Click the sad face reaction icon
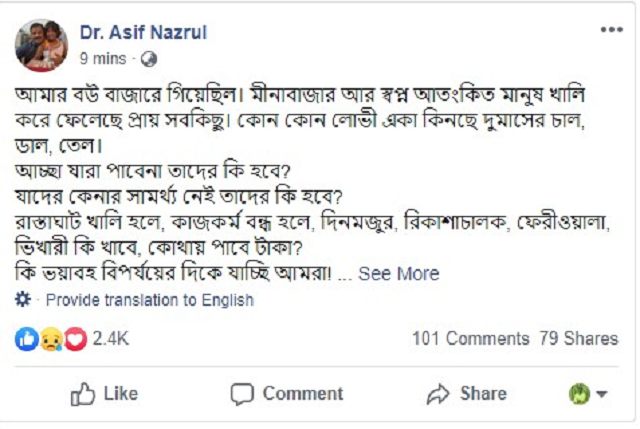The height and width of the screenshot is (429, 640). [x=48, y=339]
